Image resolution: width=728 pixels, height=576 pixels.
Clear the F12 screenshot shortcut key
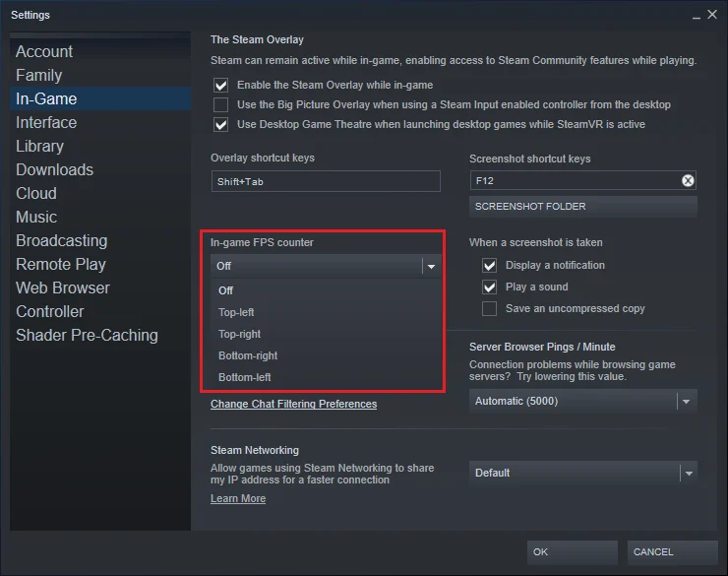coord(688,181)
